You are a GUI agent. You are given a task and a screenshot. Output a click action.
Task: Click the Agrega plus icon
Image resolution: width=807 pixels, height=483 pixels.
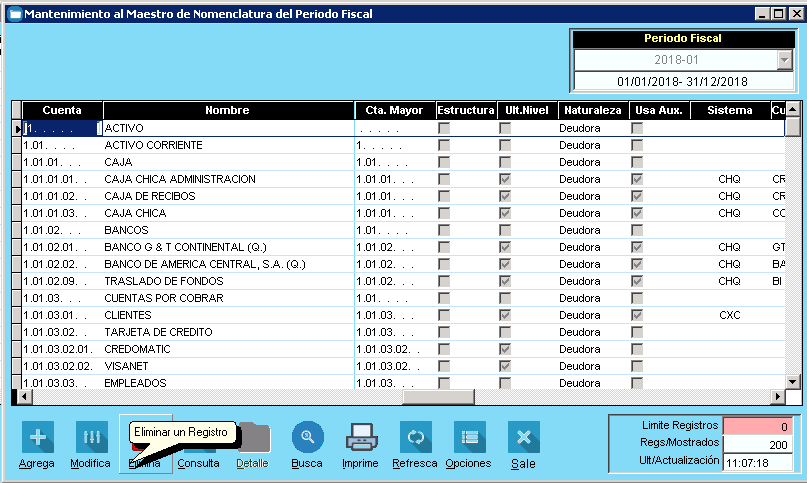coord(37,438)
